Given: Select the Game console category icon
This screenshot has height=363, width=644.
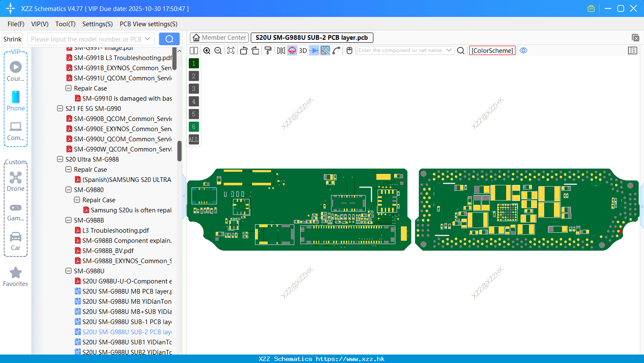Looking at the screenshot, I should coord(16,212).
